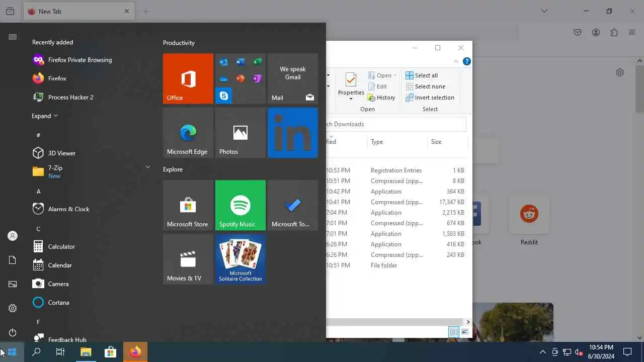The height and width of the screenshot is (362, 644).
Task: Select the File folder row
Action: (x=396, y=265)
